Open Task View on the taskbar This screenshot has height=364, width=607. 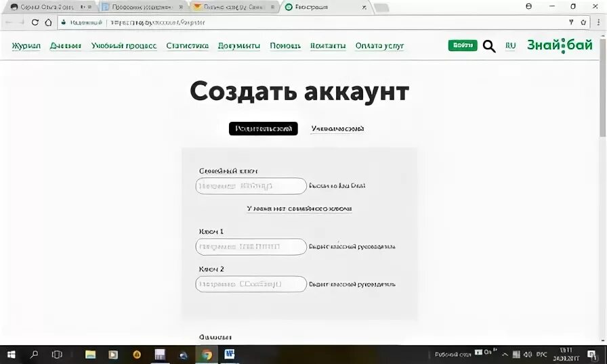pos(57,355)
